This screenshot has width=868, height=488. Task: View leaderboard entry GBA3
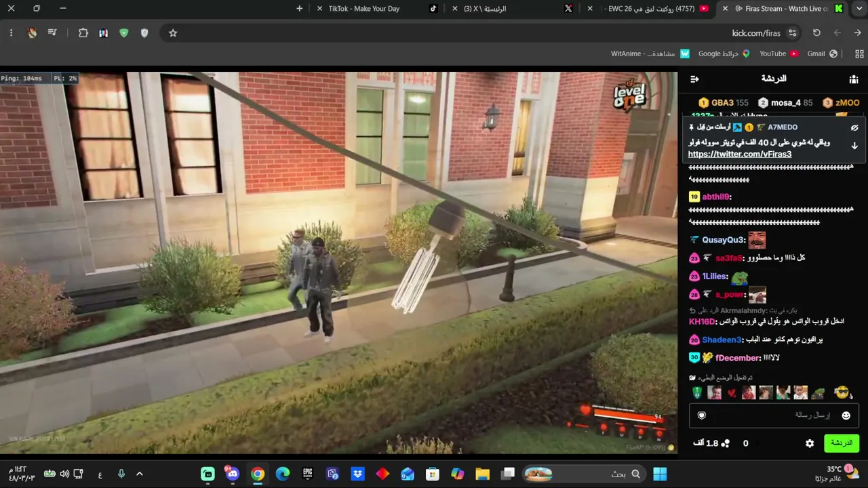coord(724,103)
